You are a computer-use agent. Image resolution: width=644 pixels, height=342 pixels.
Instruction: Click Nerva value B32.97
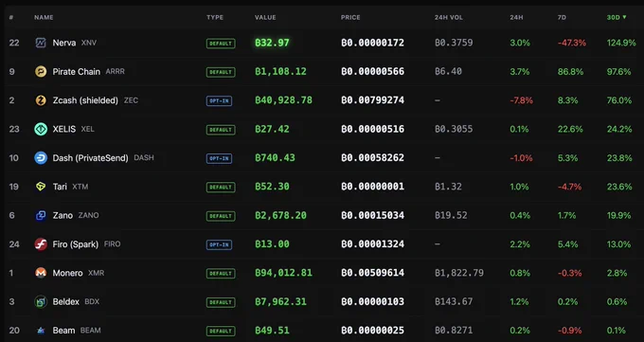point(272,43)
